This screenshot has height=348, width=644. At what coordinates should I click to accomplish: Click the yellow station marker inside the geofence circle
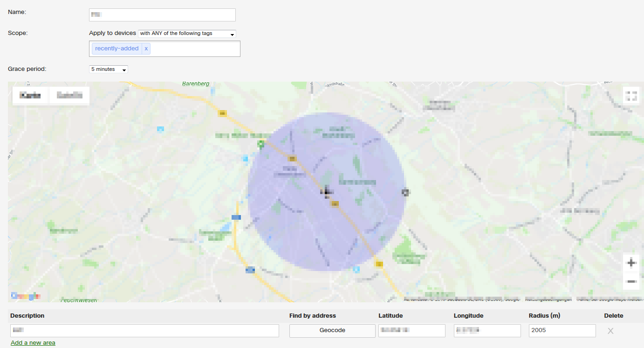(x=334, y=203)
